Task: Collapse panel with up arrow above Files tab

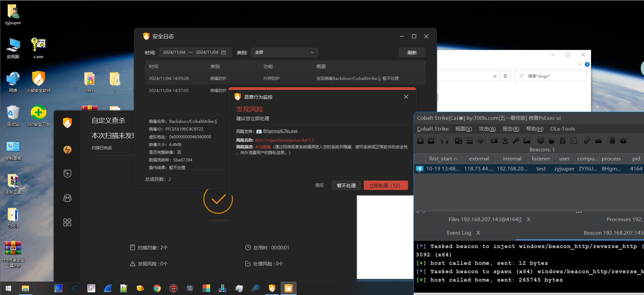Action: point(418,212)
